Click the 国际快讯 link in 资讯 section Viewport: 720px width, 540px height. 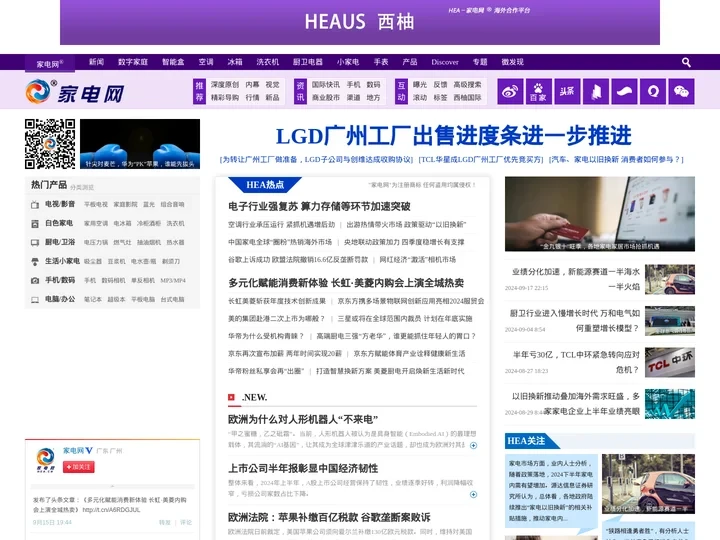326,84
